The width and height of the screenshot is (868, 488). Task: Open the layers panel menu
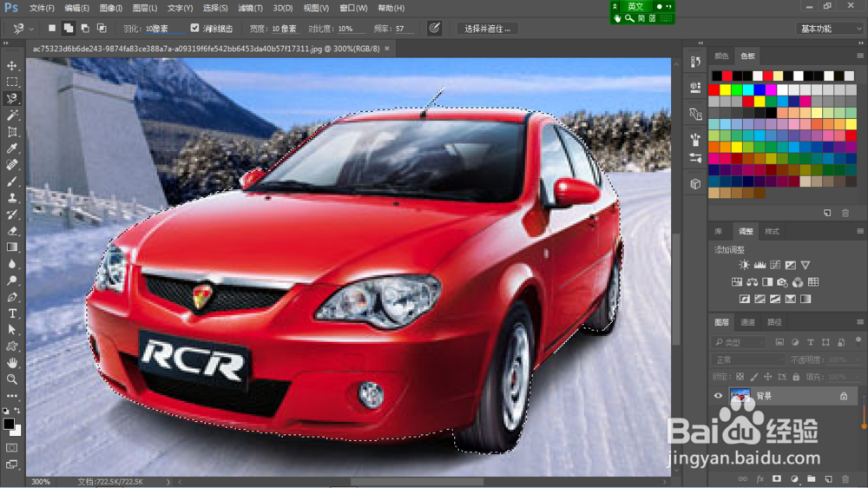click(859, 322)
